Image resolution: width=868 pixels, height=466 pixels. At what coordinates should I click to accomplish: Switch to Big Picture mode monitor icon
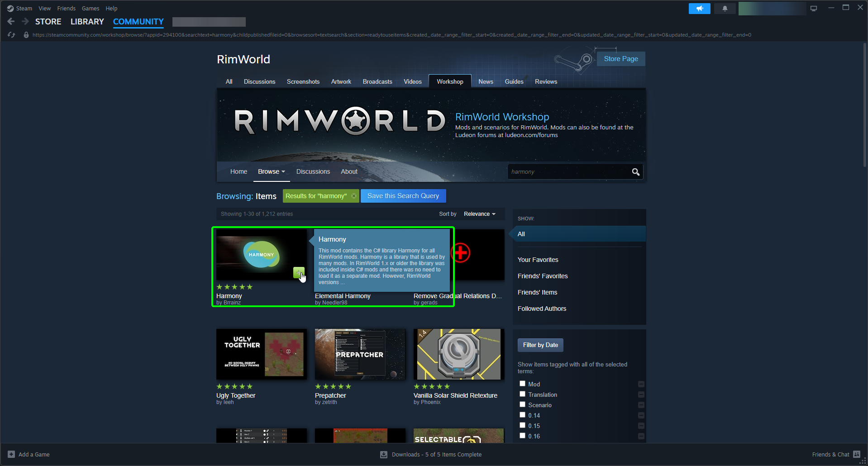tap(814, 8)
